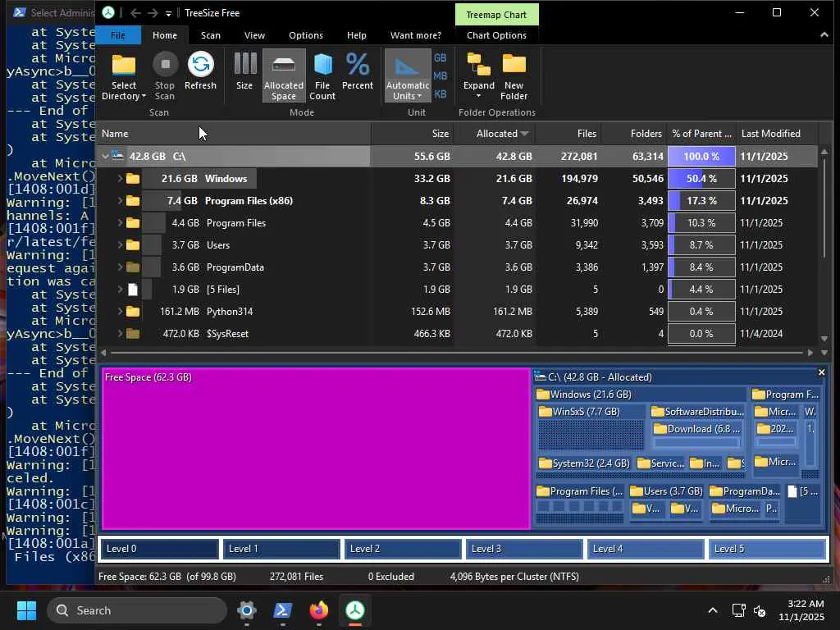Sort by the Size column header
Viewport: 840px width, 630px height.
tap(413, 134)
